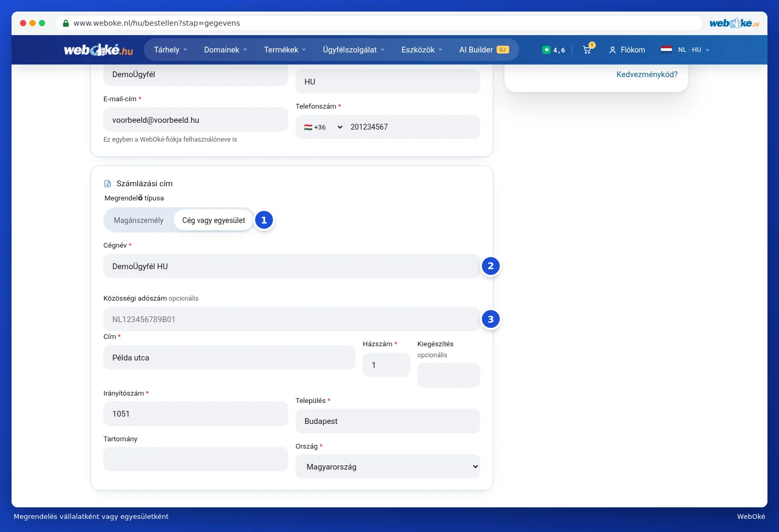Click the empty Tartomány field

pyautogui.click(x=196, y=459)
